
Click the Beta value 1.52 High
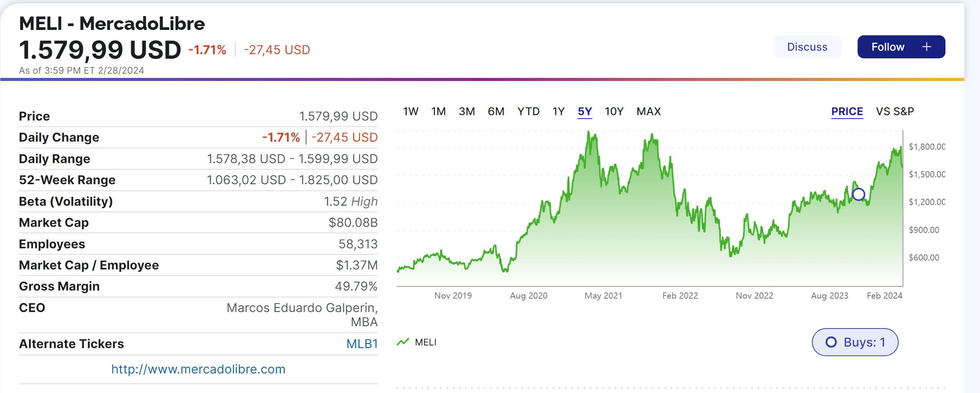point(351,201)
